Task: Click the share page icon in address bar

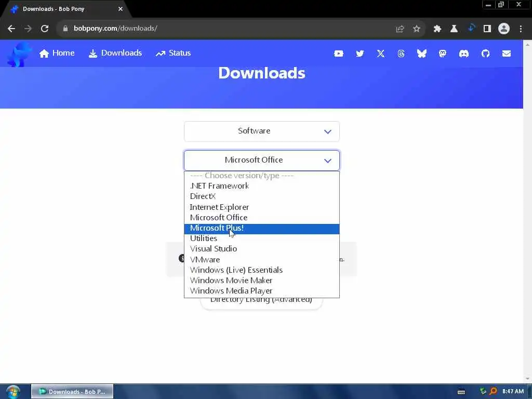Action: 400,29
